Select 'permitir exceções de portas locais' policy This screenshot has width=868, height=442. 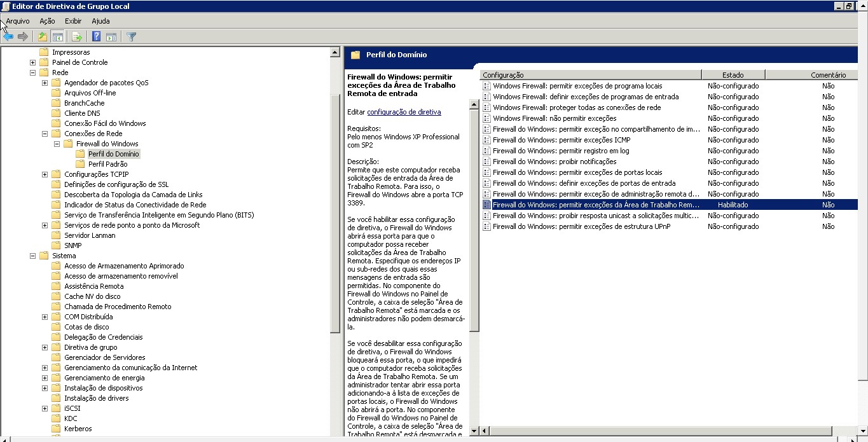tap(577, 172)
